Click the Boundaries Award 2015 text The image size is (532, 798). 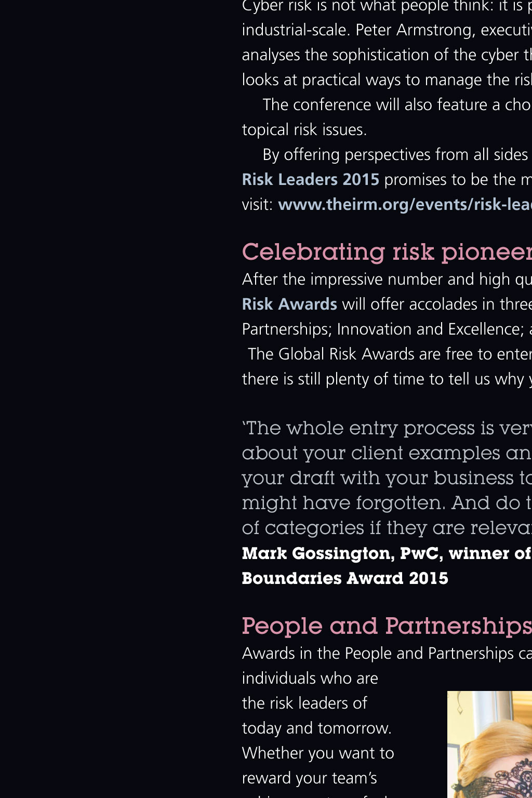point(345,578)
